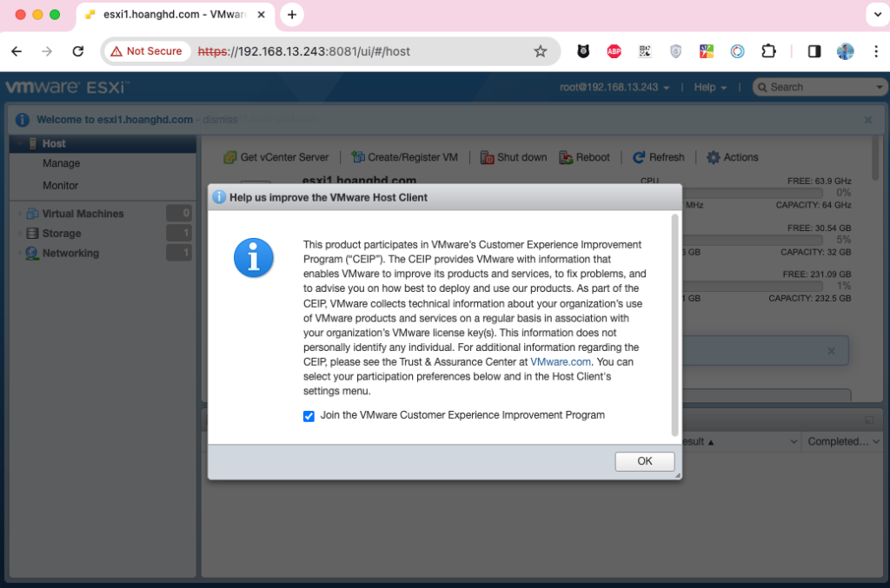Click the black mask extension icon
Viewport: 890px width, 588px height.
click(x=583, y=51)
